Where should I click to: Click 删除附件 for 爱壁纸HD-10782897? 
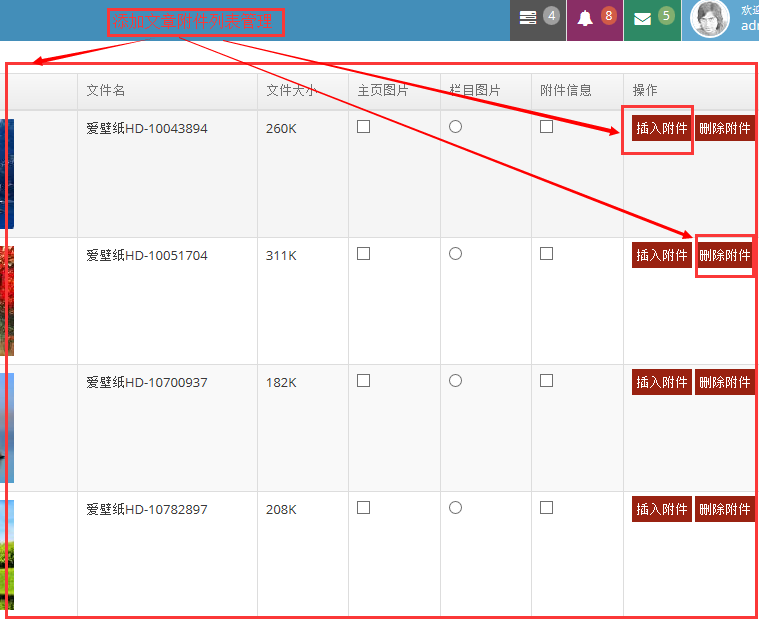pos(725,509)
